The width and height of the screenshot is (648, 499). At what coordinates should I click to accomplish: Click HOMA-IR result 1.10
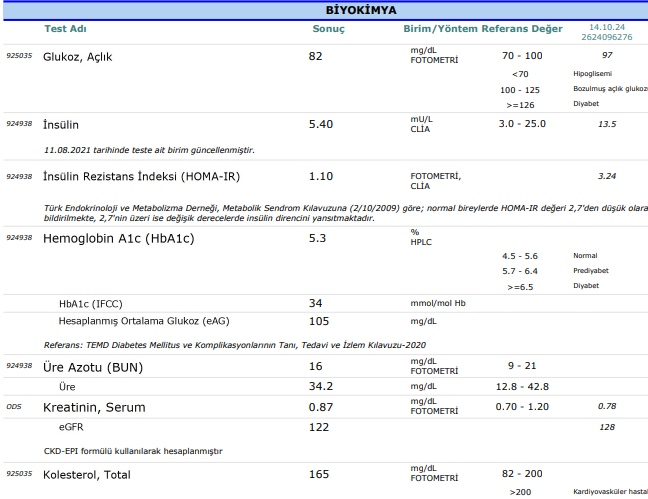[x=321, y=177]
